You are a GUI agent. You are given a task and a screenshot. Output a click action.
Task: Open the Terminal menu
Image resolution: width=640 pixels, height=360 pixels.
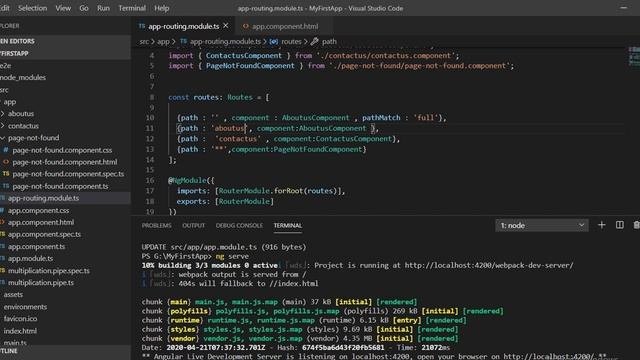[x=132, y=8]
